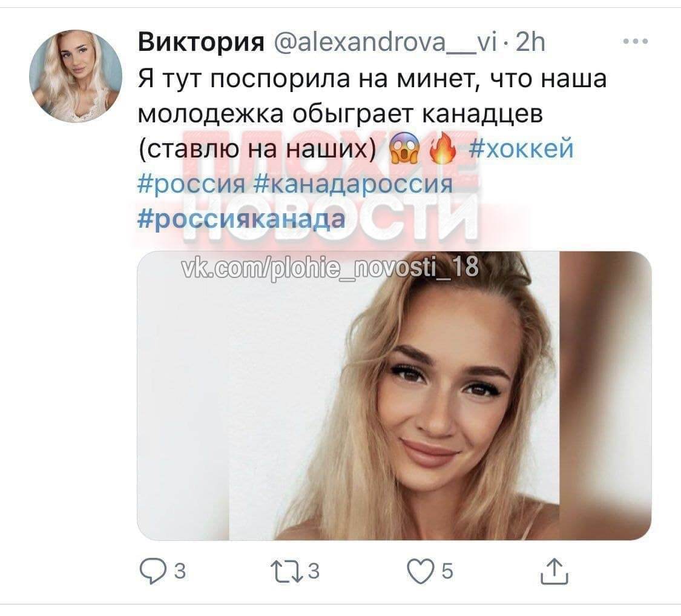Follow the #россия hashtag
The height and width of the screenshot is (616, 681).
[191, 184]
